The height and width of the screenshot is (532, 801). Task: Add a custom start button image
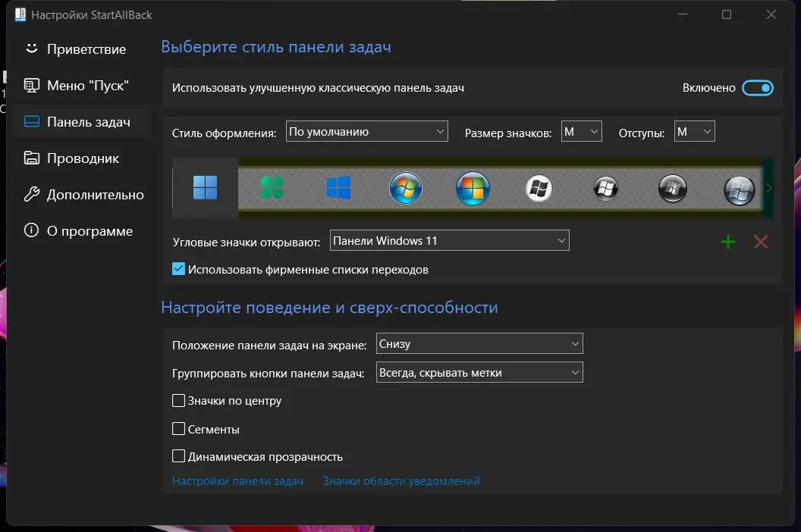click(727, 241)
